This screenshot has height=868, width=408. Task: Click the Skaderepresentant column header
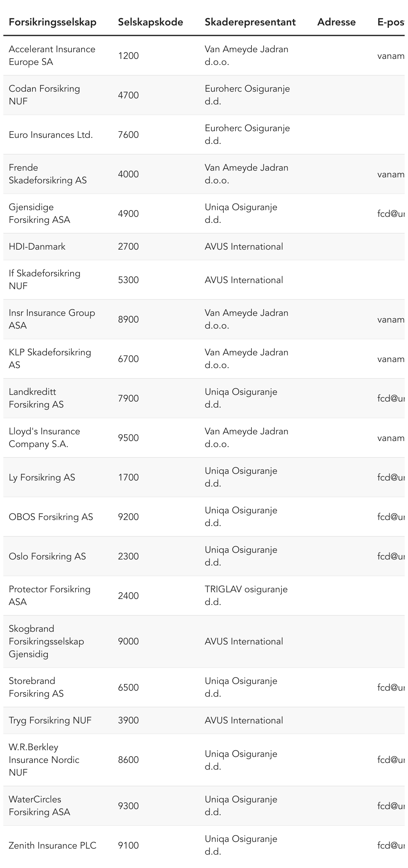[x=250, y=22]
